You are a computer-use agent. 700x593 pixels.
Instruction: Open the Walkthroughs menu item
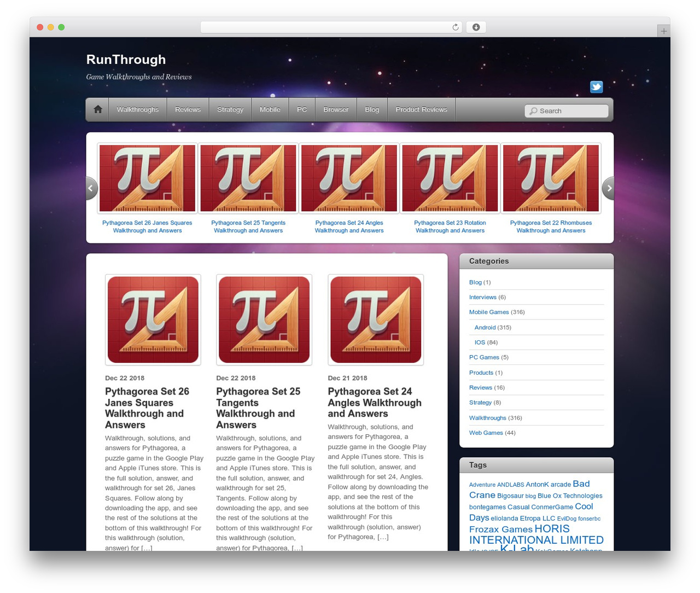coord(138,109)
